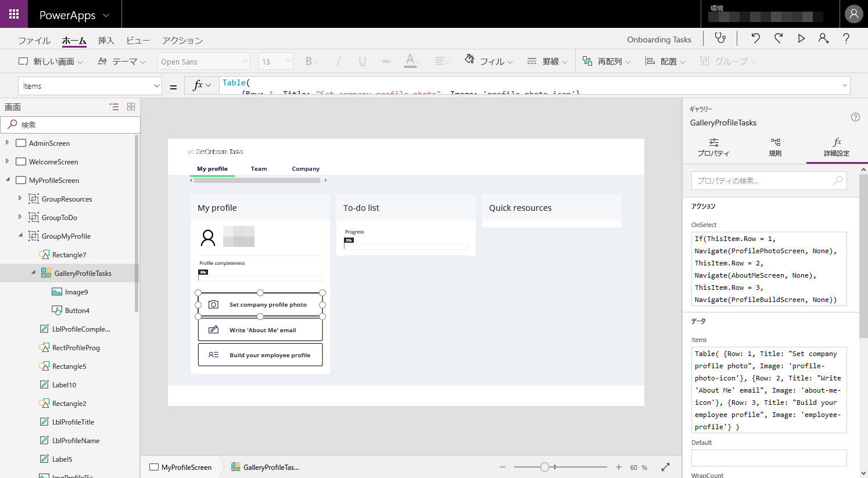Viewport: 868px width, 478px height.
Task: Open the 挿入 menu tab
Action: pyautogui.click(x=106, y=41)
